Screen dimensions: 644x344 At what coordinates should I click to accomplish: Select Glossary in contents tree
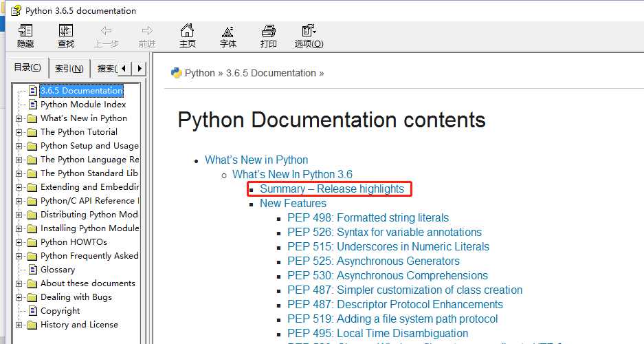tap(58, 270)
